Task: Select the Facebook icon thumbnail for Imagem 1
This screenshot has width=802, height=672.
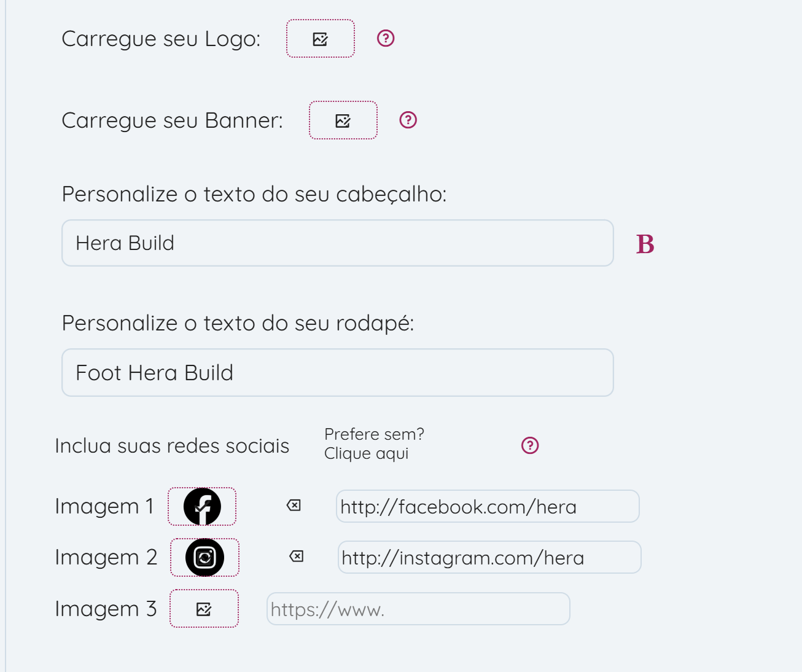Action: point(202,507)
